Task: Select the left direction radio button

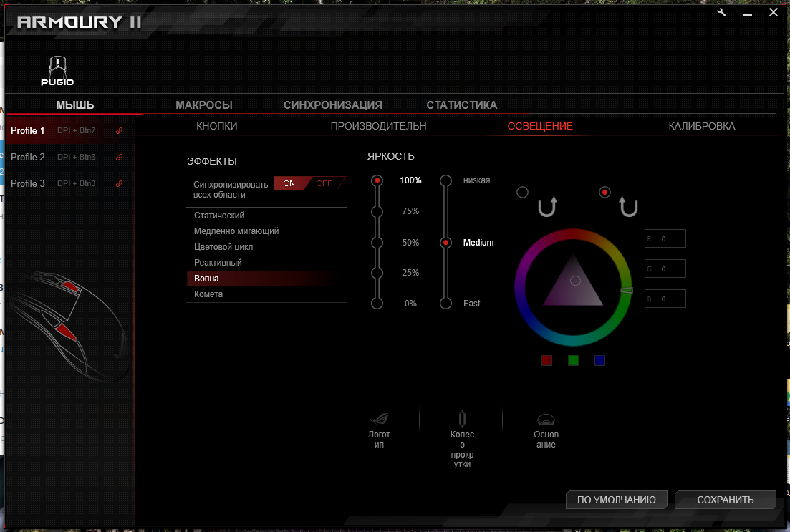Action: [522, 193]
